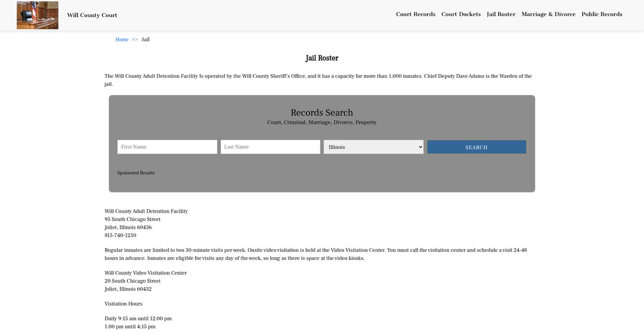The width and height of the screenshot is (644, 333).
Task: Click the Records Search heading
Action: (322, 113)
